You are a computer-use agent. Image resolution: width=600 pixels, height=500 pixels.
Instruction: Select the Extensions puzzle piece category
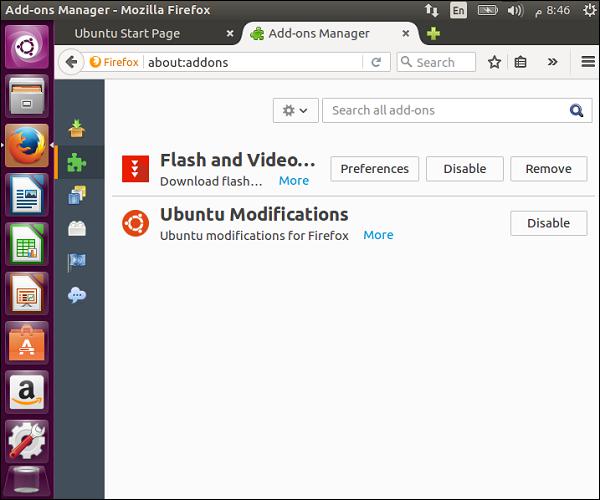coord(77,162)
